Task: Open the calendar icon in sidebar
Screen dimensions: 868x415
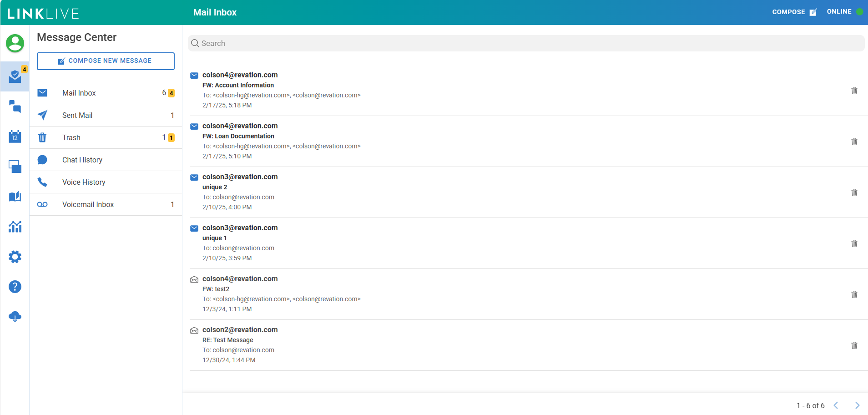Action: point(15,137)
